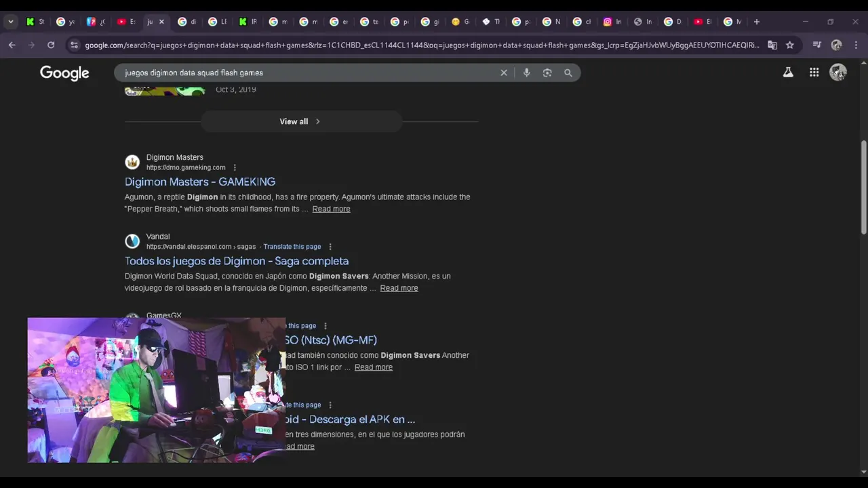Go to Google homepage via logo
The width and height of the screenshot is (868, 488).
click(64, 73)
